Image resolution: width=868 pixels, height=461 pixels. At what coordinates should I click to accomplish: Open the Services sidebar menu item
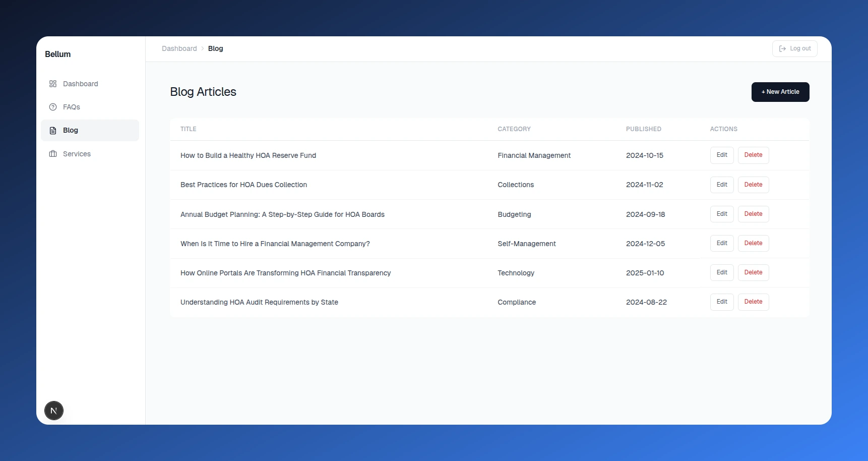click(90, 154)
